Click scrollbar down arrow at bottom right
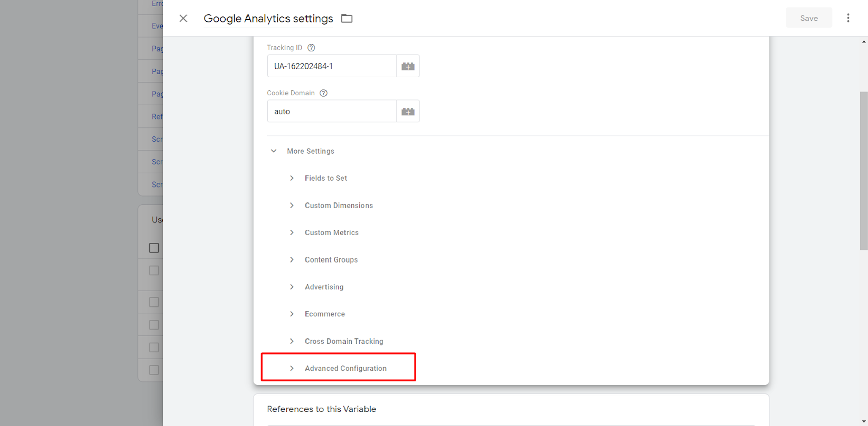This screenshot has height=426, width=868. [864, 421]
